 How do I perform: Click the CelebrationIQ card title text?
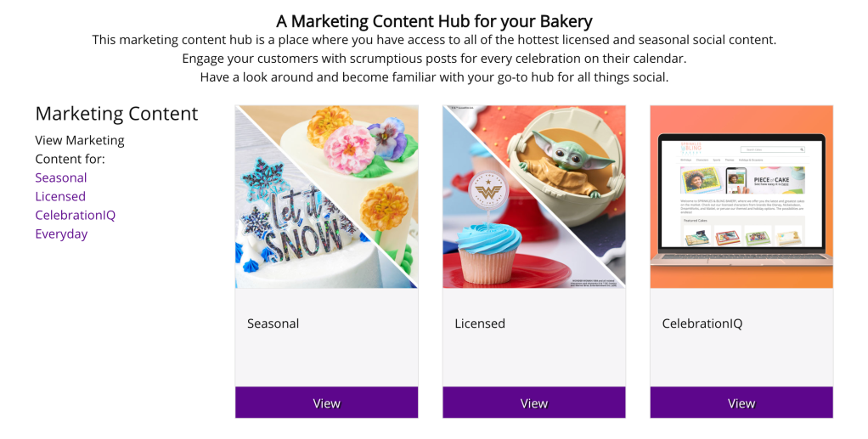[x=702, y=324]
